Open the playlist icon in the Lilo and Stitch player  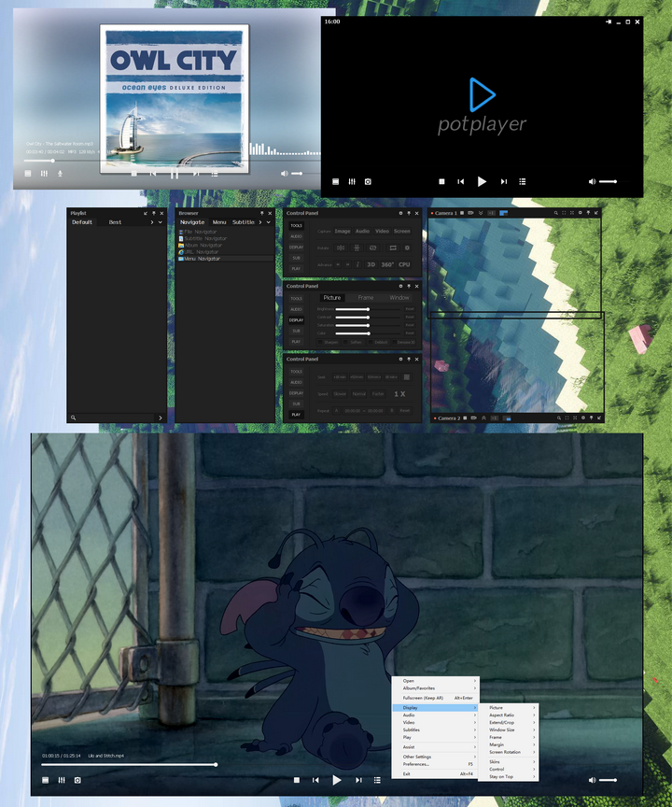tap(377, 780)
